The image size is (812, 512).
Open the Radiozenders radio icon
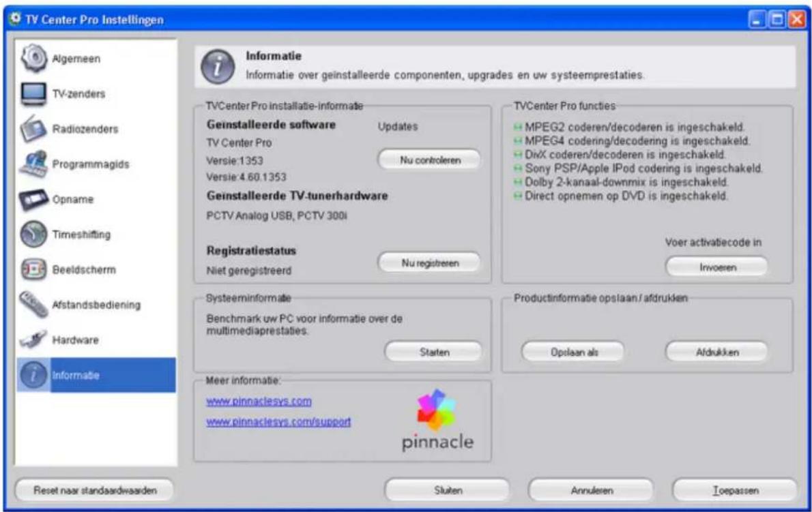coord(33,129)
